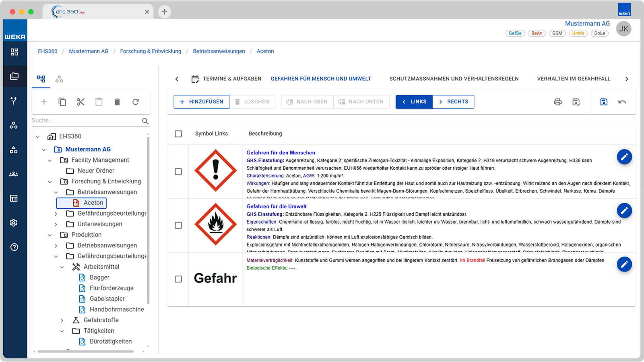Click the undo arrow icon
Image resolution: width=644 pixels, height=362 pixels.
622,102
